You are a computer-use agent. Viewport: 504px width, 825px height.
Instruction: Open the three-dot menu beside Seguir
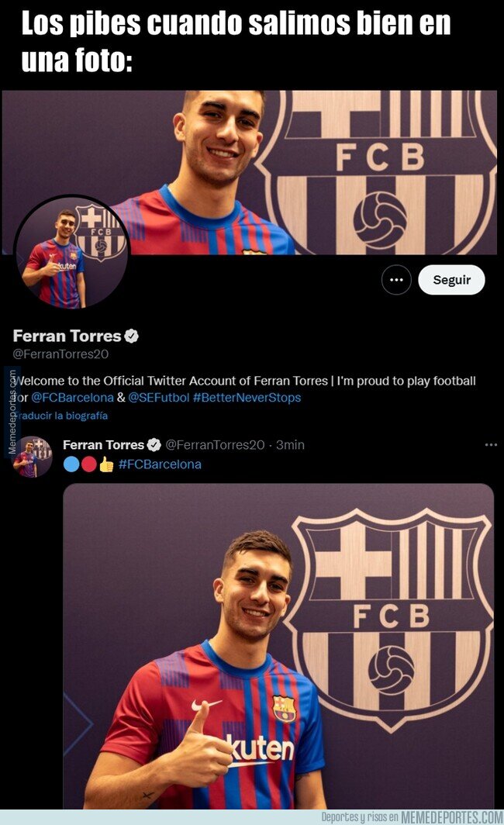pyautogui.click(x=396, y=280)
